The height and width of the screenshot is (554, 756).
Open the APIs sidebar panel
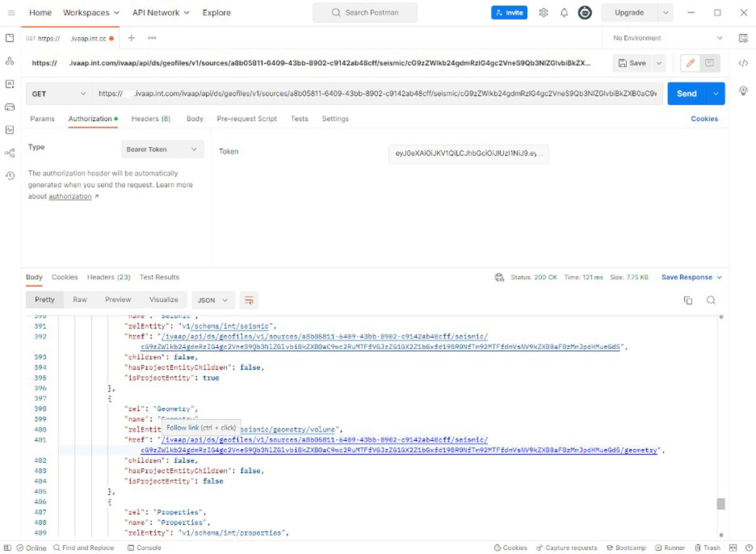pos(9,61)
